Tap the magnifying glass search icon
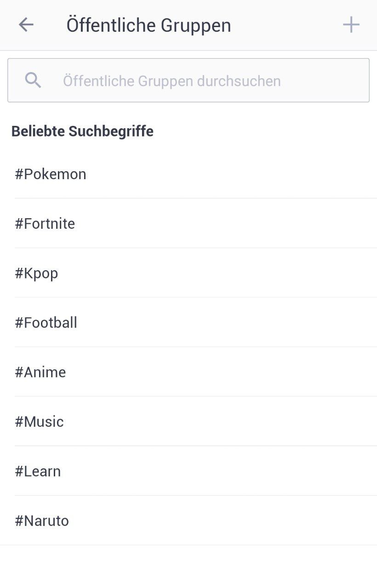The height and width of the screenshot is (588, 377). (x=33, y=80)
